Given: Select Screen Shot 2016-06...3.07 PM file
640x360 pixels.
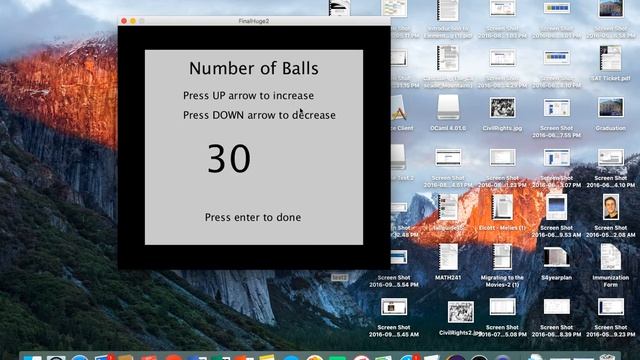Looking at the screenshot, I should pyautogui.click(x=556, y=158).
